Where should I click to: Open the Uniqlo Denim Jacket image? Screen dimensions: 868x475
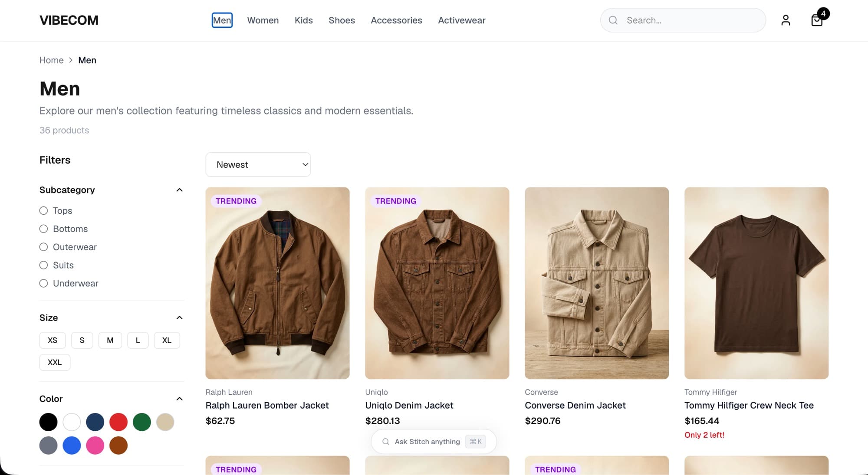(437, 283)
